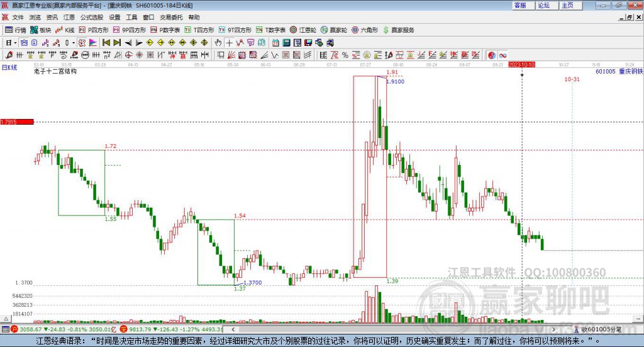Click the black right arrow step-forward icon
The width and height of the screenshot is (644, 347).
point(139,43)
